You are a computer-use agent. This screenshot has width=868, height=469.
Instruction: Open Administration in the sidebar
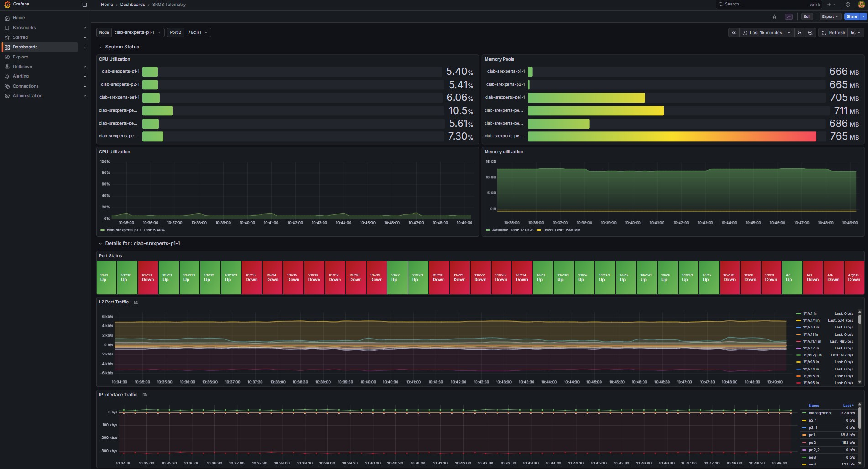[27, 96]
